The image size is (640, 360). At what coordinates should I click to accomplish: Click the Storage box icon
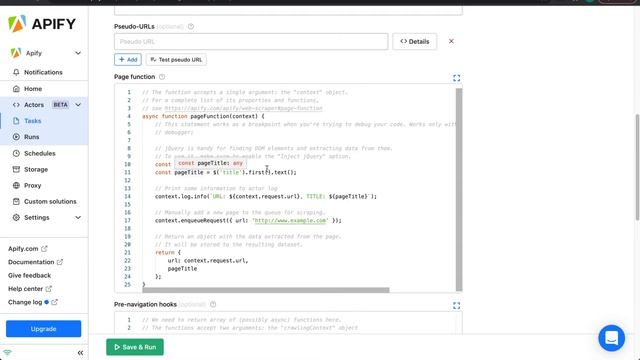tap(16, 169)
